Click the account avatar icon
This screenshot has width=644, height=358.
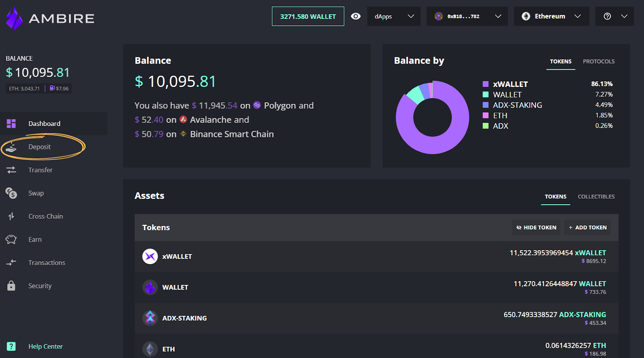pyautogui.click(x=439, y=17)
